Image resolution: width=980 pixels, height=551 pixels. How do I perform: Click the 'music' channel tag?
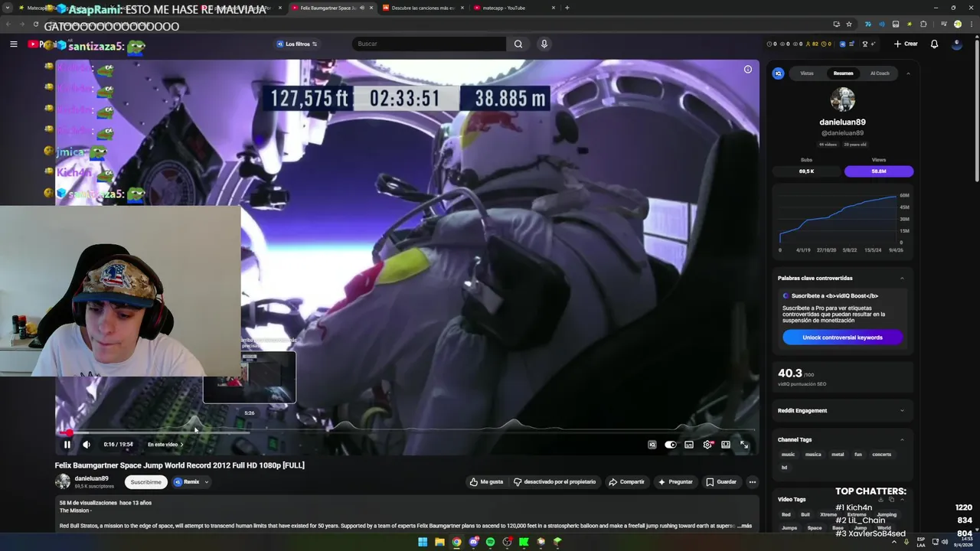click(788, 455)
